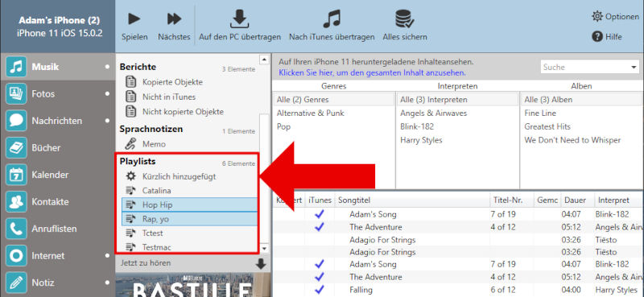Open the Internet section
644x297 pixels.
click(57, 255)
